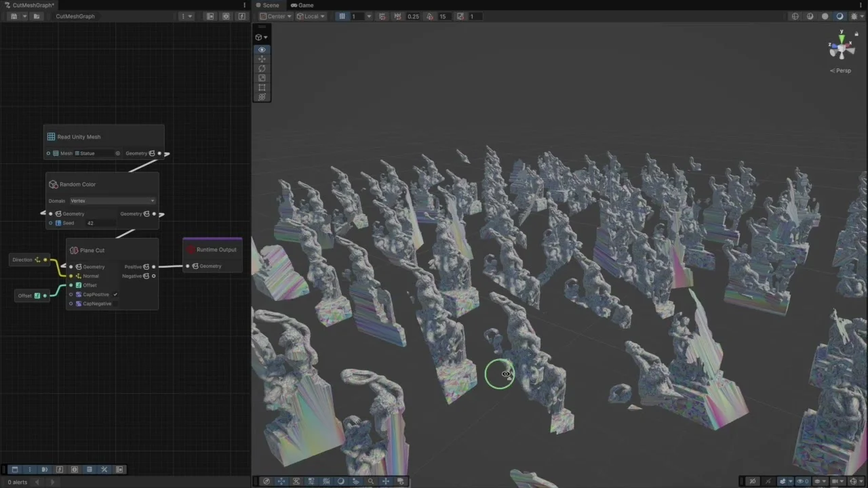The width and height of the screenshot is (868, 488).
Task: Select the Move tool in Scene toolbar
Action: click(262, 59)
